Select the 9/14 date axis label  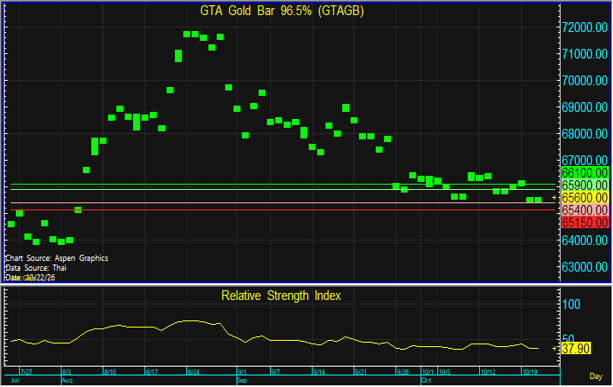(x=319, y=372)
